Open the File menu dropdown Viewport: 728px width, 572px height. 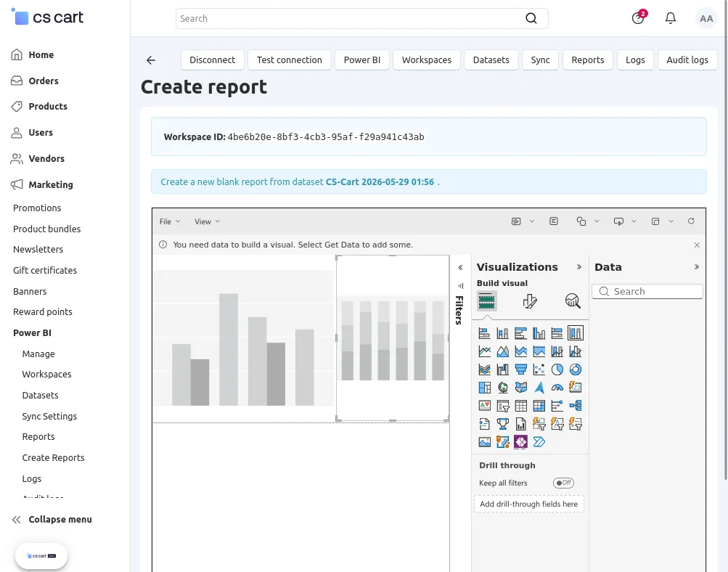pos(169,221)
